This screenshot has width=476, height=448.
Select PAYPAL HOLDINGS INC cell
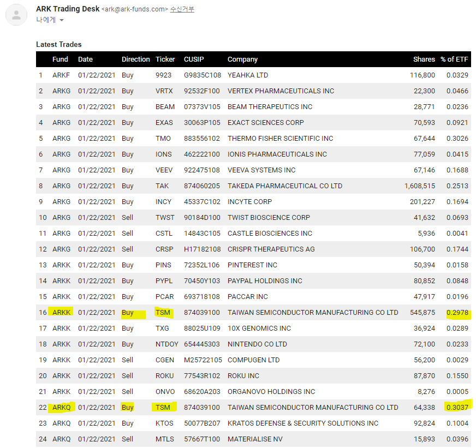tap(265, 281)
